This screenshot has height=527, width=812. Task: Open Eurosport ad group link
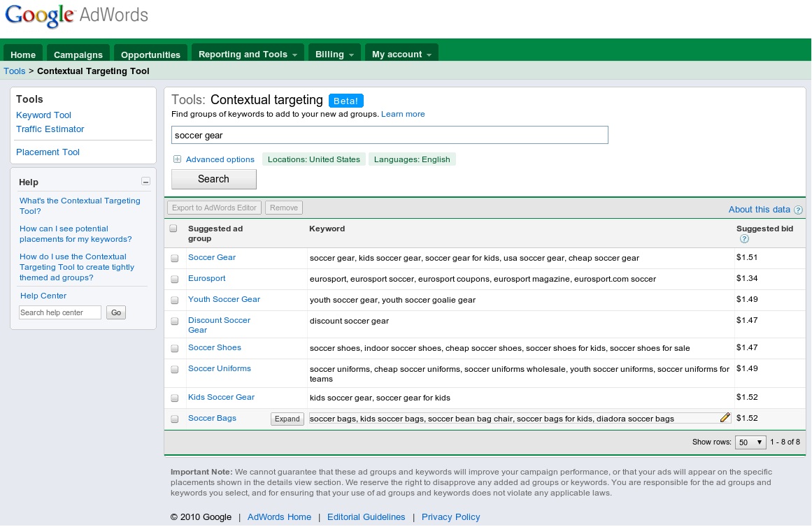(206, 278)
